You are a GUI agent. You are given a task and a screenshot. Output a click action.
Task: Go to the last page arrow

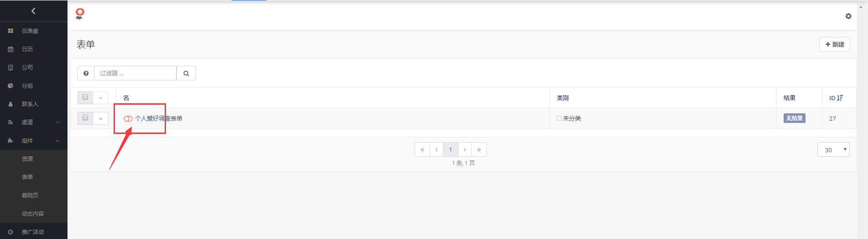click(478, 150)
